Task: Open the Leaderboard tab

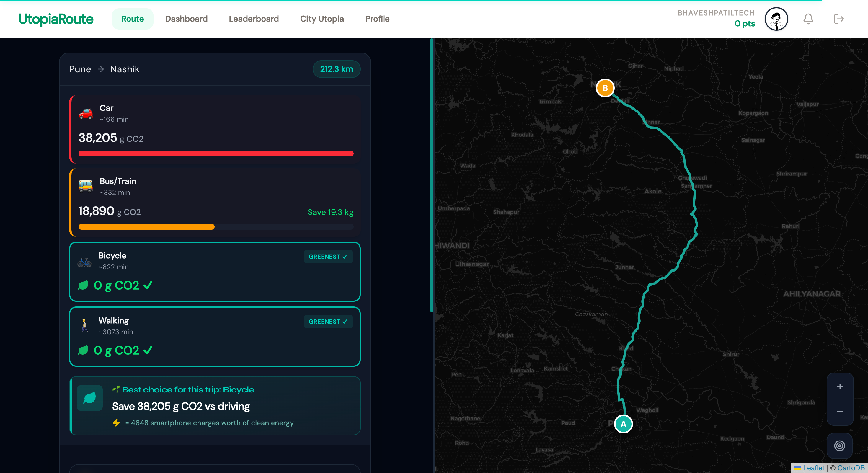Action: click(254, 19)
